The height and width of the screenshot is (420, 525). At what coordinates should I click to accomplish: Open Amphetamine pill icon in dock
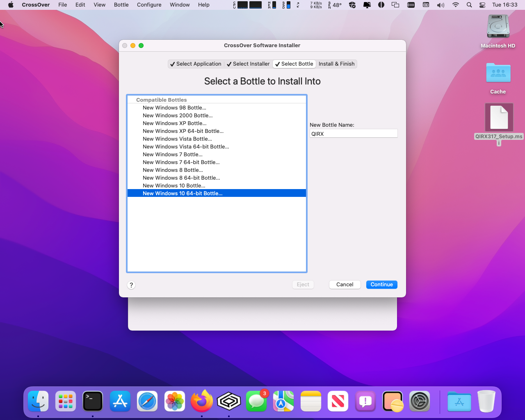point(393,401)
